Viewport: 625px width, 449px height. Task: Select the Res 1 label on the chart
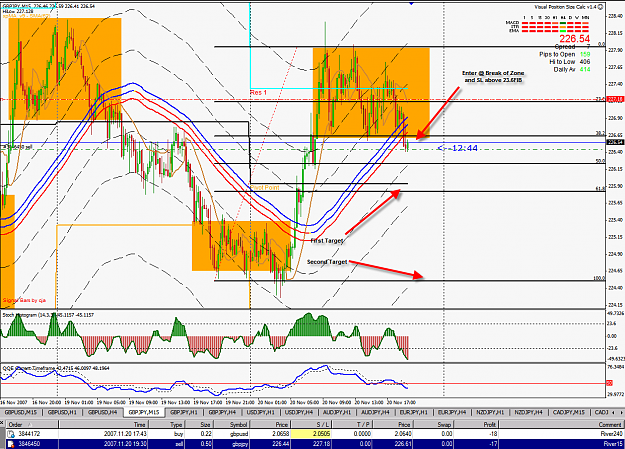coord(258,93)
